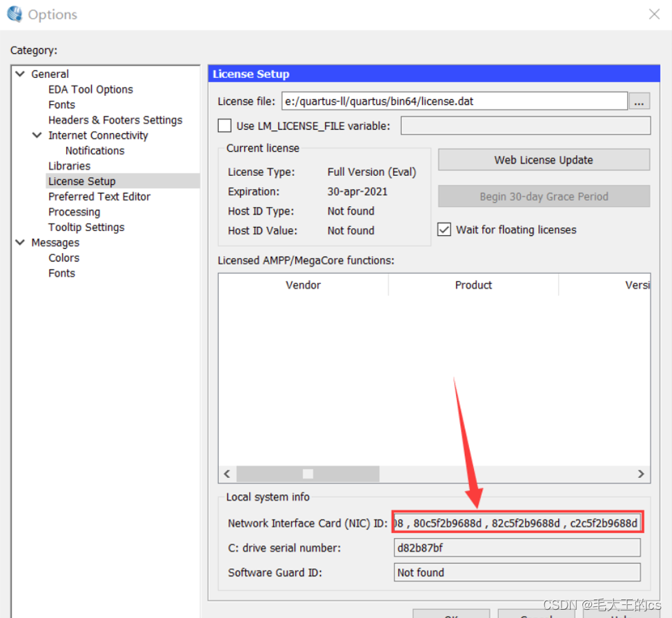This screenshot has height=618, width=672.
Task: Enable the Use LM_LICENSE_FILE variable checkbox
Action: pyautogui.click(x=224, y=126)
